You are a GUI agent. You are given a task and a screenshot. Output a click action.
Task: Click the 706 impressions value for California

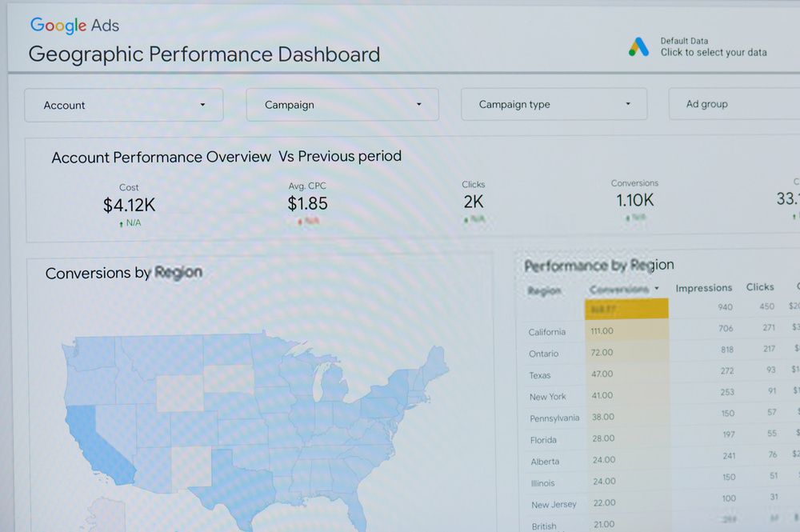point(726,329)
